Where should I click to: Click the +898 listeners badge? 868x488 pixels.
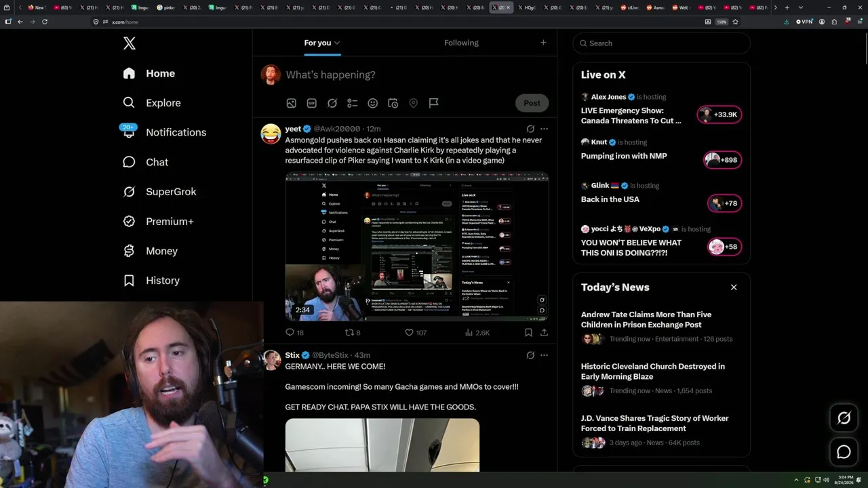pos(722,160)
